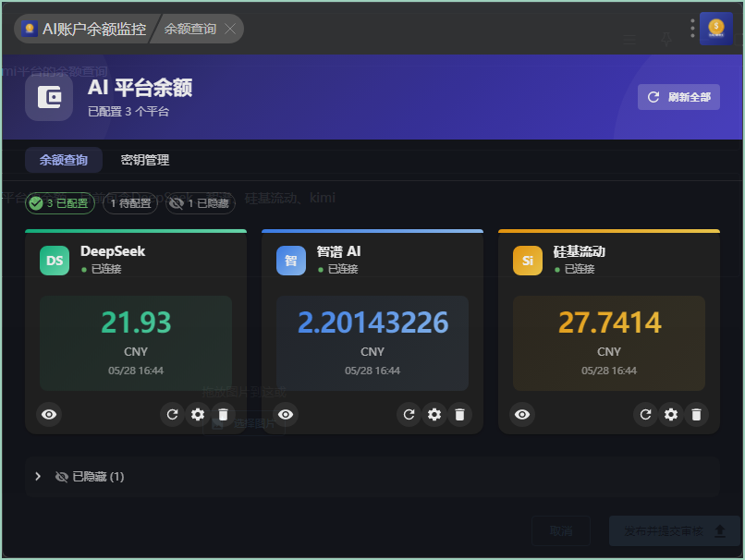Screen dimensions: 745x560
Task: Toggle visibility eye on 智谱 AI card
Action: click(286, 414)
